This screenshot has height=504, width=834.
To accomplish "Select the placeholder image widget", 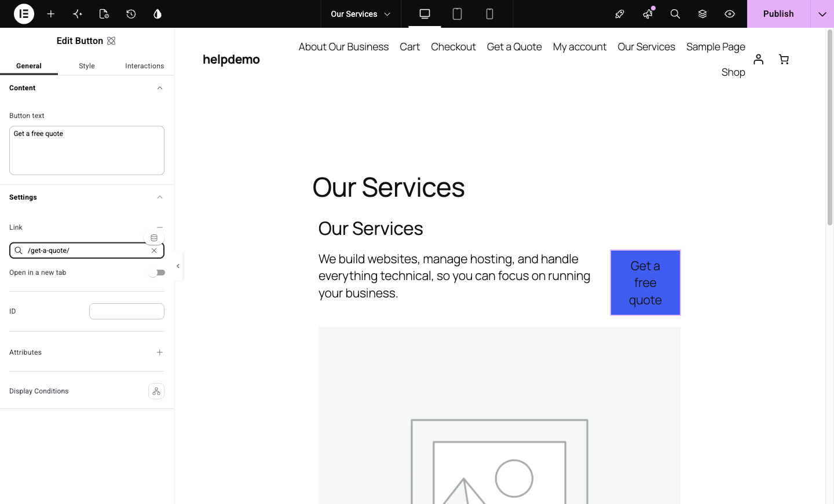I will (x=499, y=415).
